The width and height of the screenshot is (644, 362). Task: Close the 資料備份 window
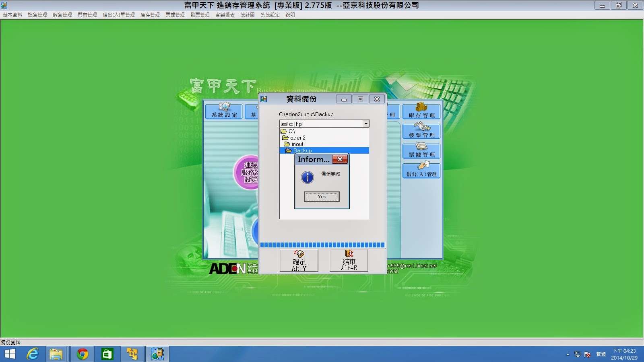(377, 99)
